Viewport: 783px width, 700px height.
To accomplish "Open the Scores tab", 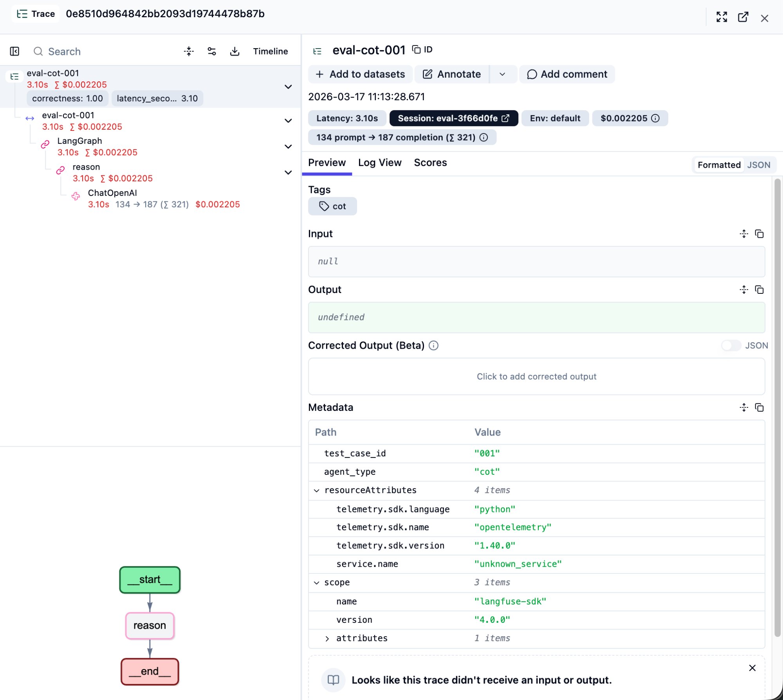I will pos(430,163).
